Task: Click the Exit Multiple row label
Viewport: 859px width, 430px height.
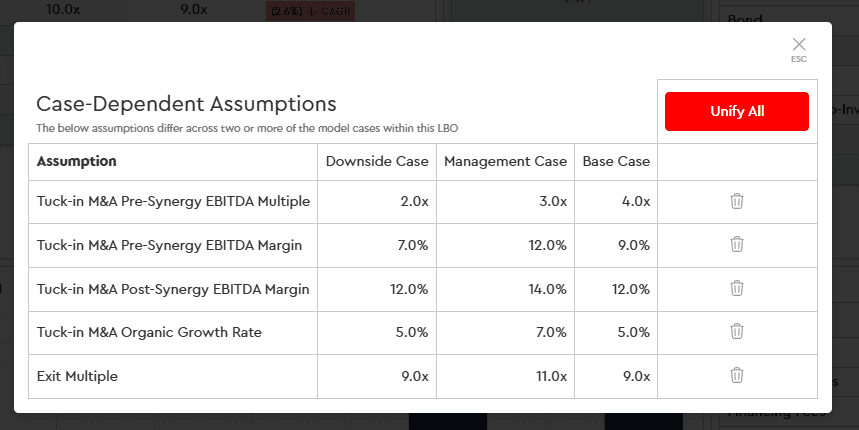Action: tap(77, 376)
